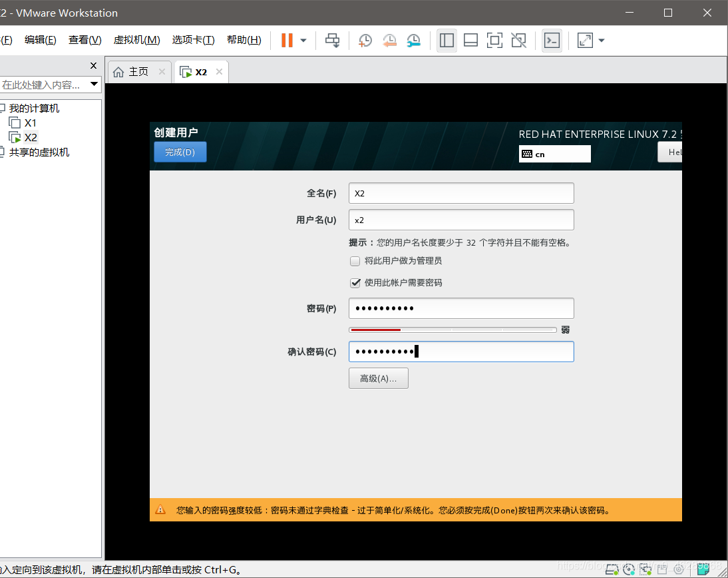The image size is (728, 578).
Task: Select the X2 virtual machine in library
Action: (x=31, y=138)
